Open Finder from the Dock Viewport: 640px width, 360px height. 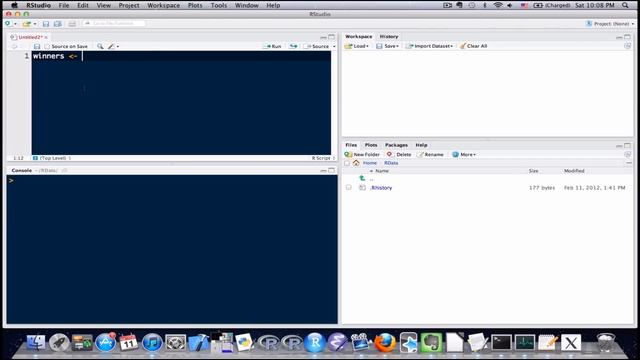[x=36, y=342]
